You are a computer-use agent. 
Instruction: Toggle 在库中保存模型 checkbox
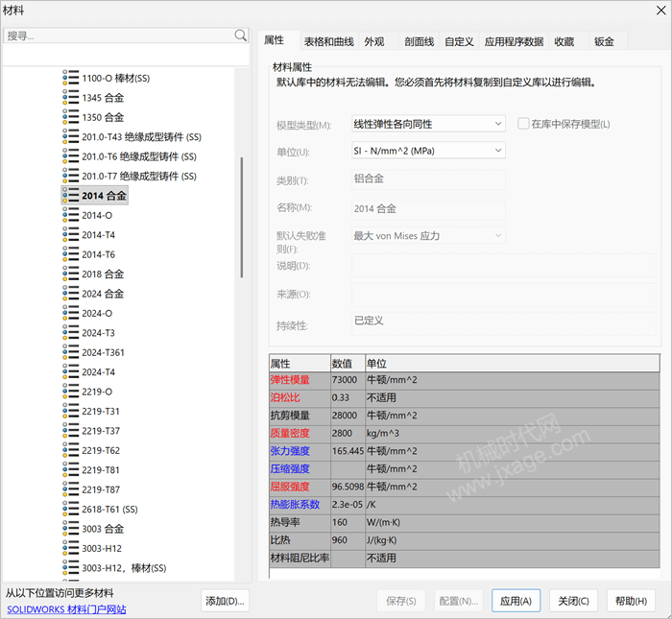pos(523,124)
